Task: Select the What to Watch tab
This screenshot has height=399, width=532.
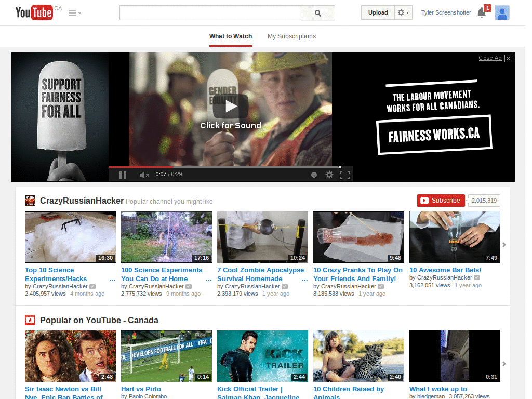Action: tap(231, 36)
